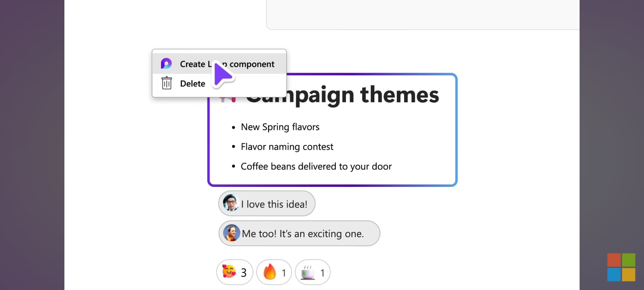Choose Delete from the context menu

coord(192,83)
